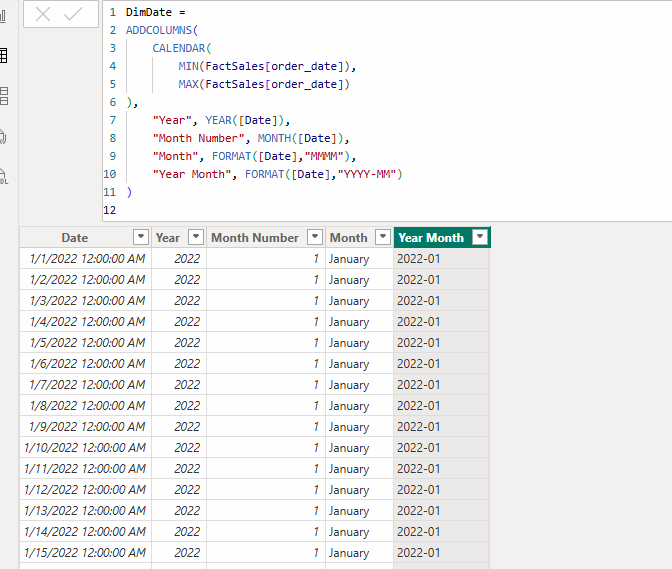
Task: Open the Month Number column filter dropdown
Action: (315, 237)
